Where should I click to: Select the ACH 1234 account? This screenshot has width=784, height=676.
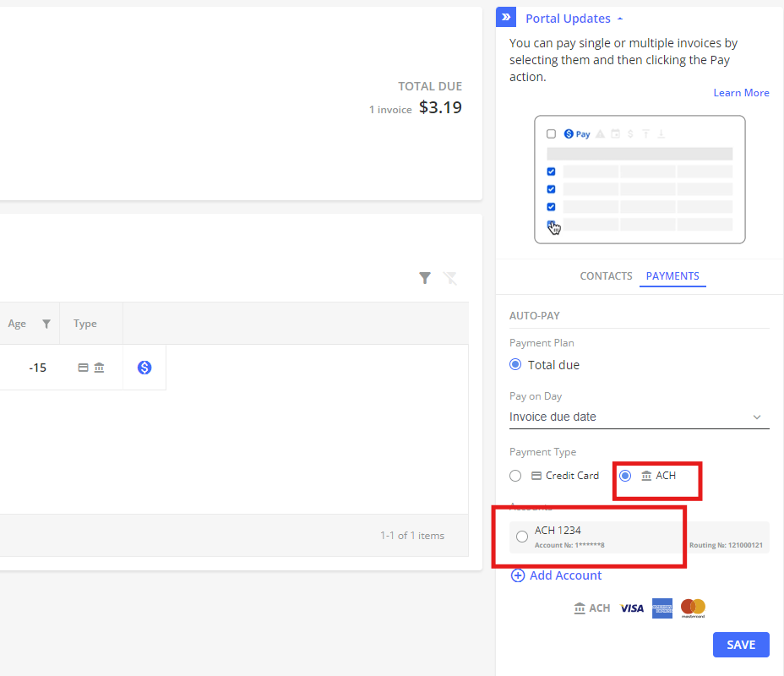click(x=522, y=537)
